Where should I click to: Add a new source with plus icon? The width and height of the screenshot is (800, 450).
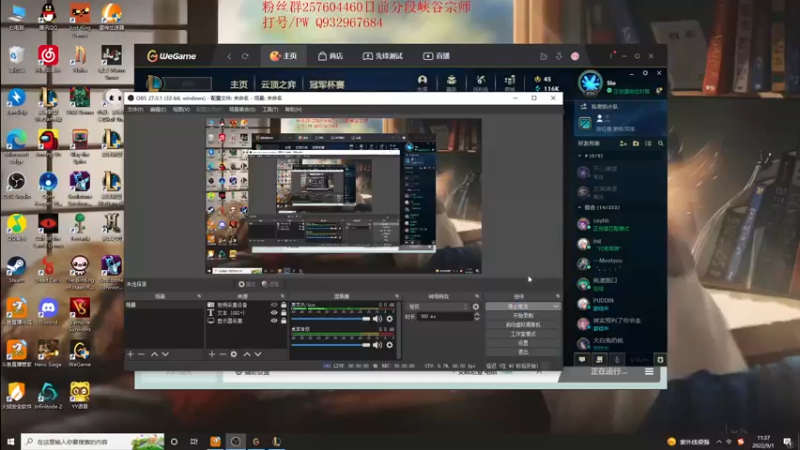point(212,354)
